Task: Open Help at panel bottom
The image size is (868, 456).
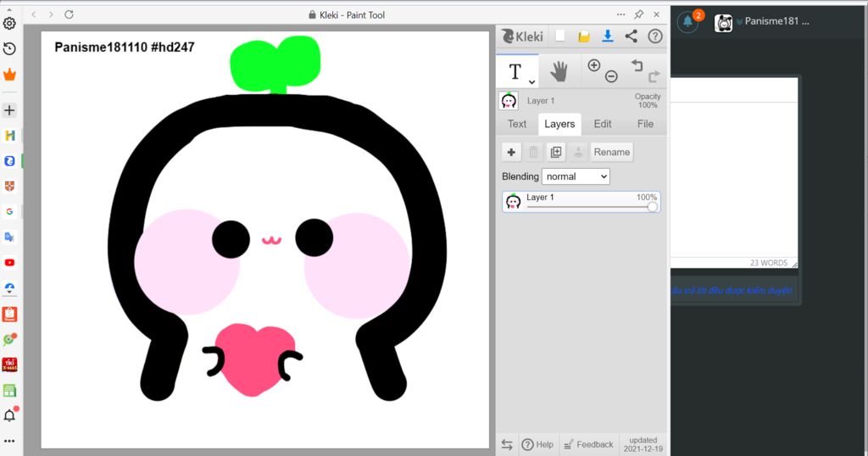Action: coord(537,444)
